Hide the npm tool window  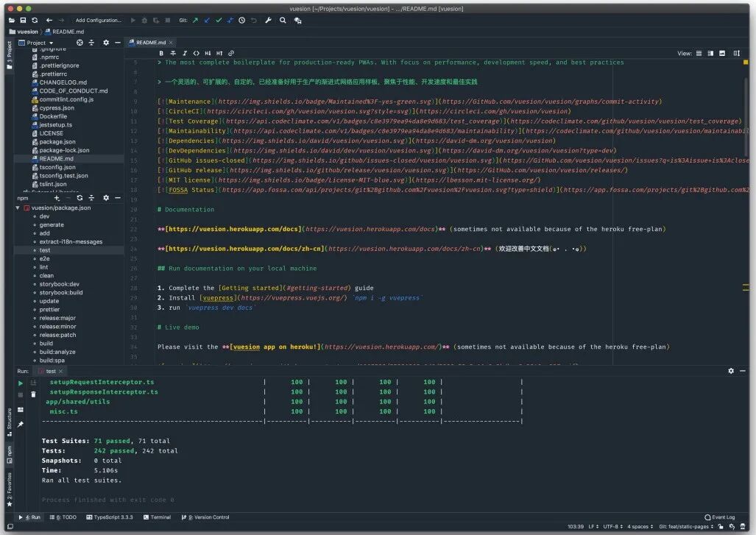118,198
